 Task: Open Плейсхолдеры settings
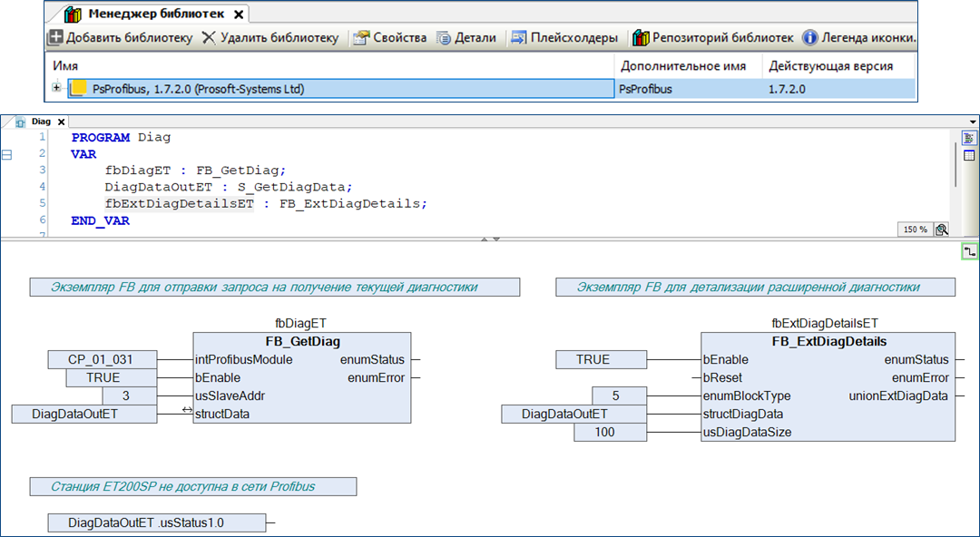coord(563,38)
